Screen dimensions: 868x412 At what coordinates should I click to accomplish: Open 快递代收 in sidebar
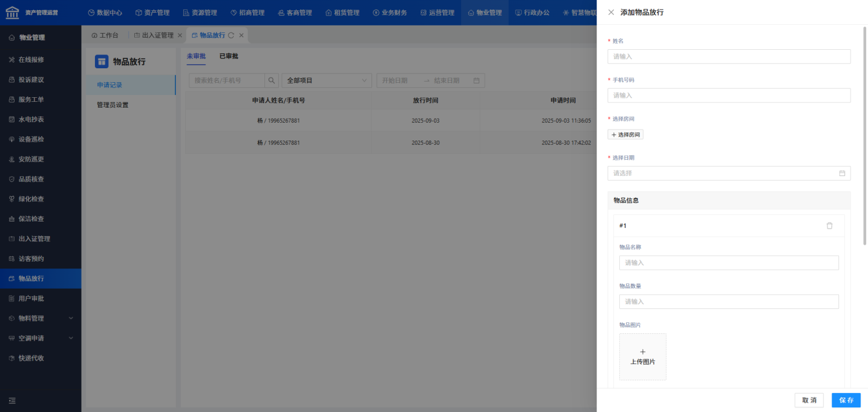click(41, 358)
